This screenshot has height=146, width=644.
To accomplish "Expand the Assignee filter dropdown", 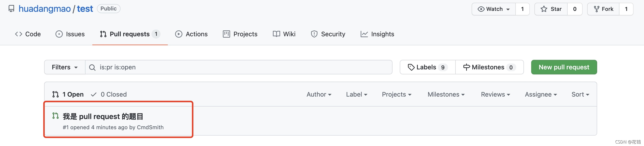I will 541,95.
